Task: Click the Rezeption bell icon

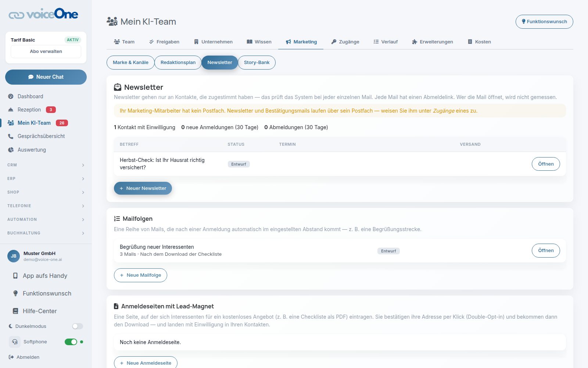Action: point(11,110)
